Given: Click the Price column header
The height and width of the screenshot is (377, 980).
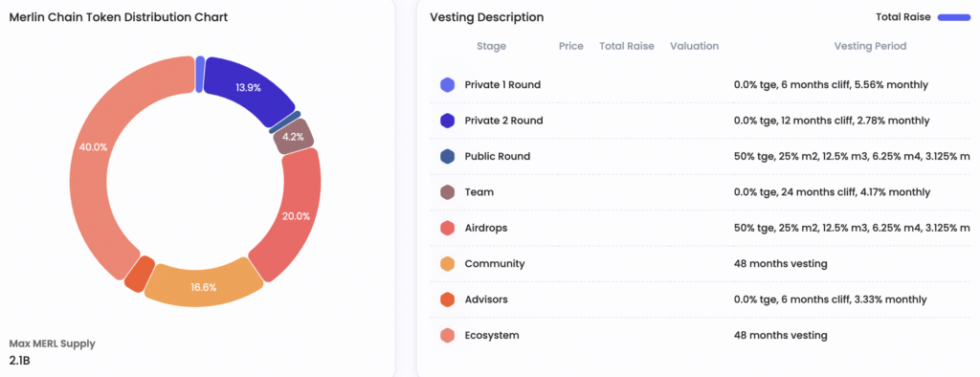Looking at the screenshot, I should tap(571, 46).
